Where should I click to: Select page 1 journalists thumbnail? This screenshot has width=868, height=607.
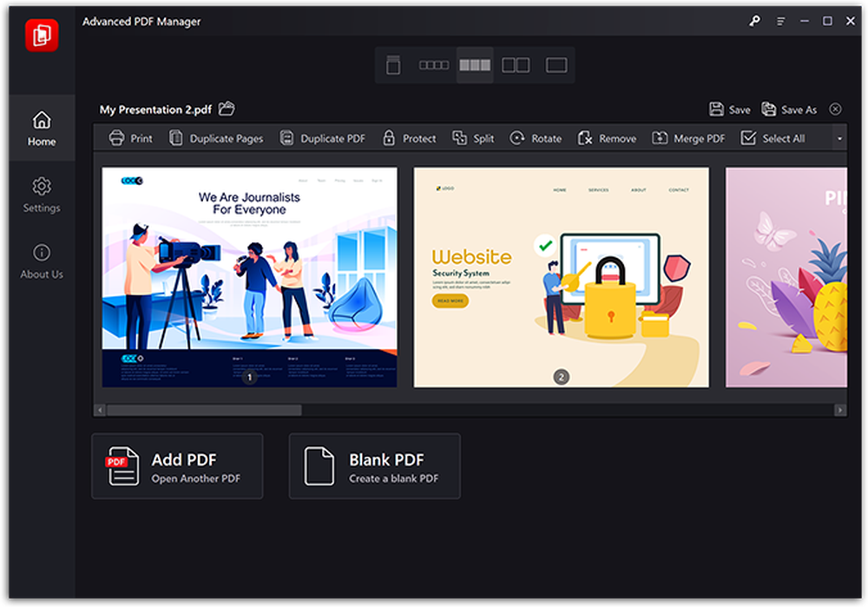pyautogui.click(x=249, y=278)
